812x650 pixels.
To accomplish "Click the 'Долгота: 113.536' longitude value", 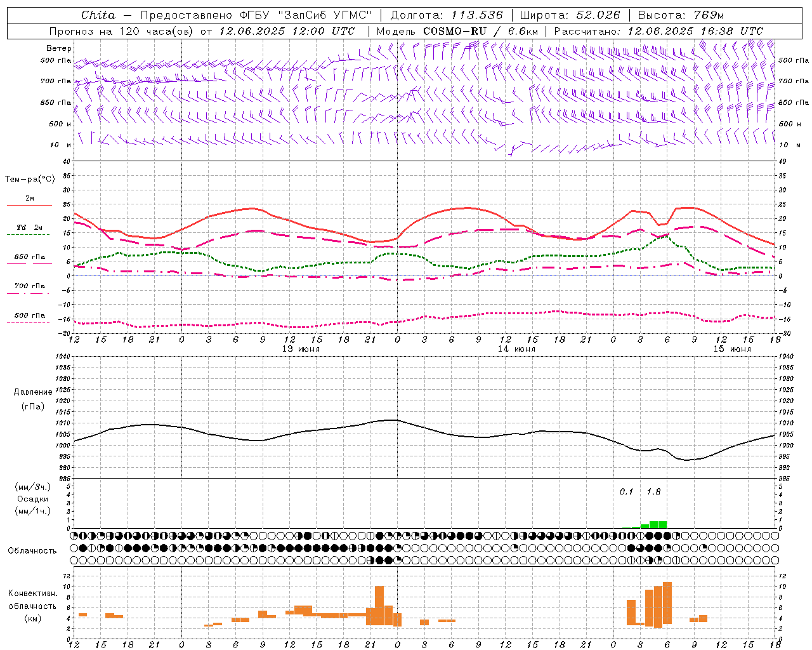I will coord(447,15).
